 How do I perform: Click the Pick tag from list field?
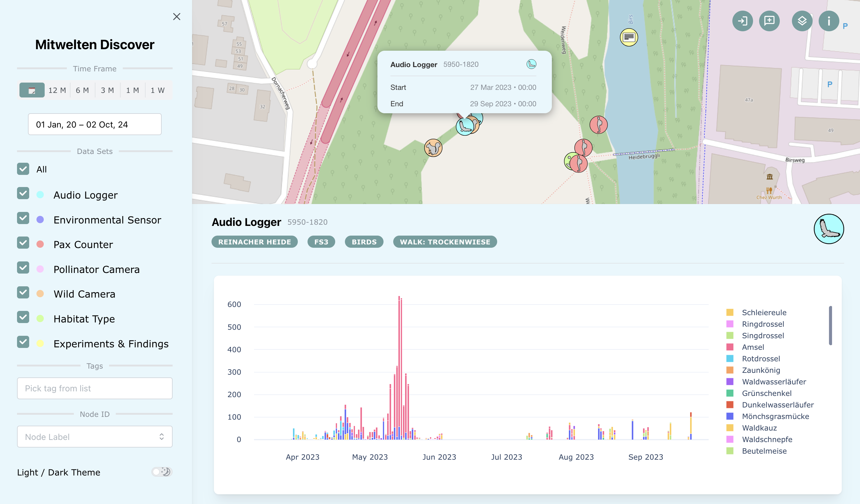click(x=95, y=388)
